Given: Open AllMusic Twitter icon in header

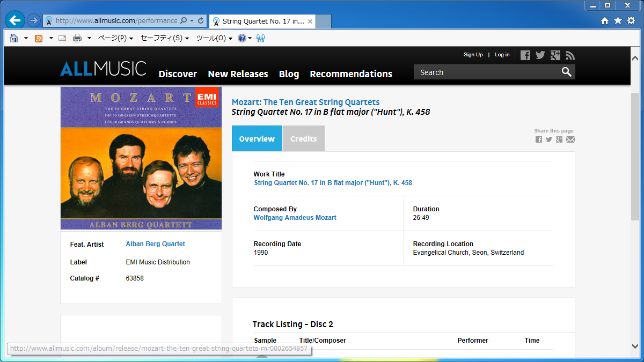Looking at the screenshot, I should [x=540, y=55].
